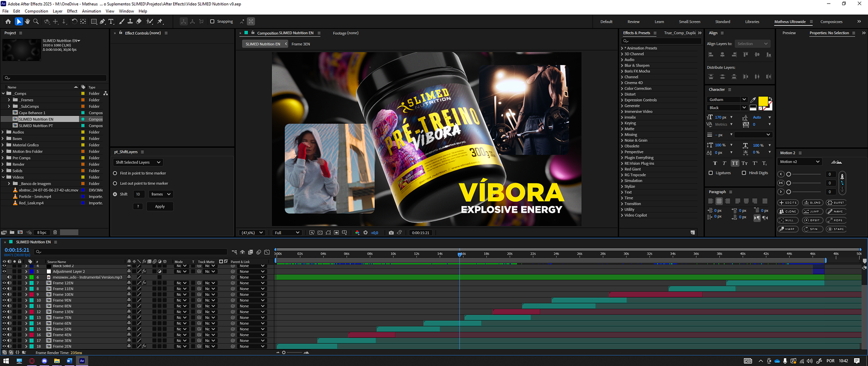Image resolution: width=868 pixels, height=366 pixels.
Task: Enable the Snapping checkbox
Action: 212,21
